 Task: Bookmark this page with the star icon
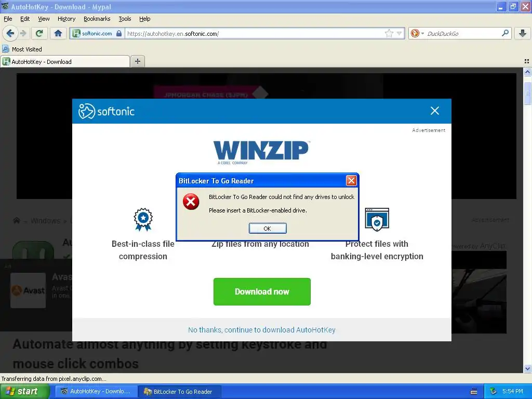(x=389, y=33)
